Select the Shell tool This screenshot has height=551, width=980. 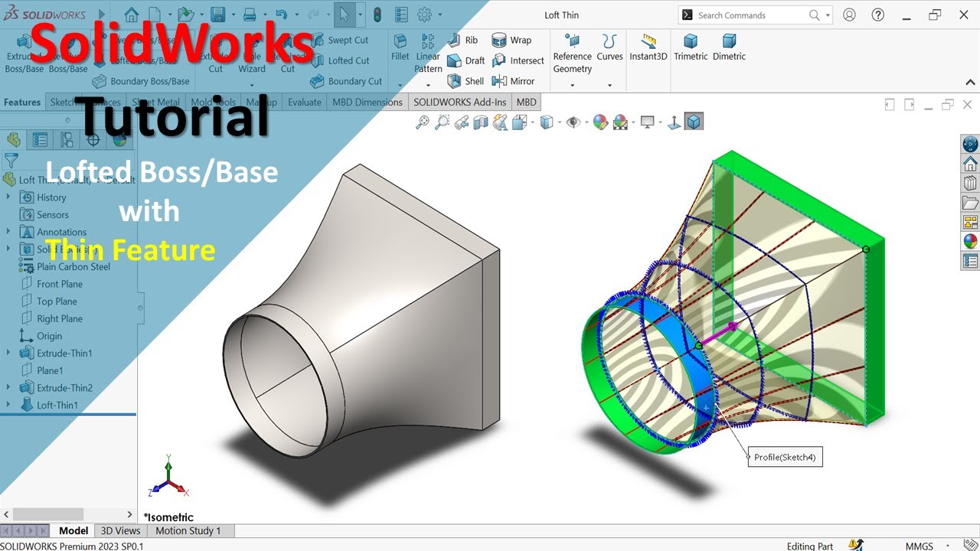465,80
